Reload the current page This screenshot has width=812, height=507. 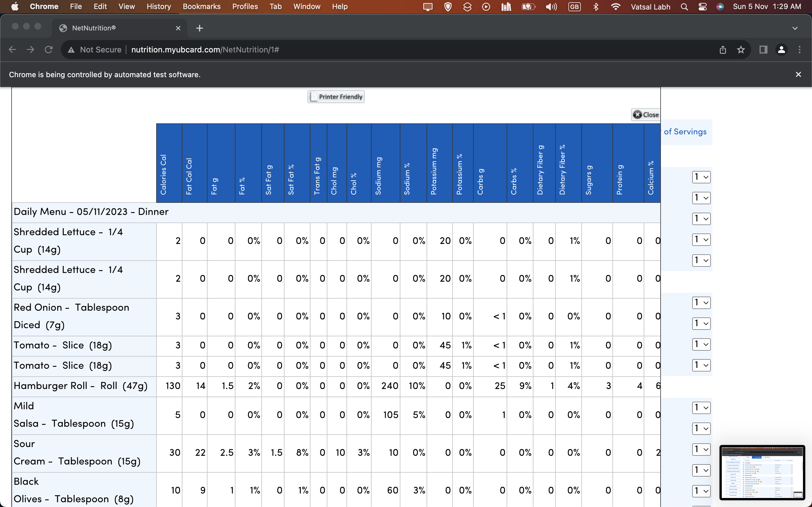(x=49, y=50)
